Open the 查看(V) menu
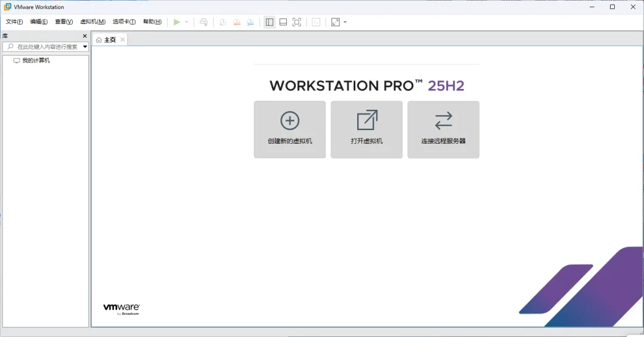 pyautogui.click(x=64, y=22)
